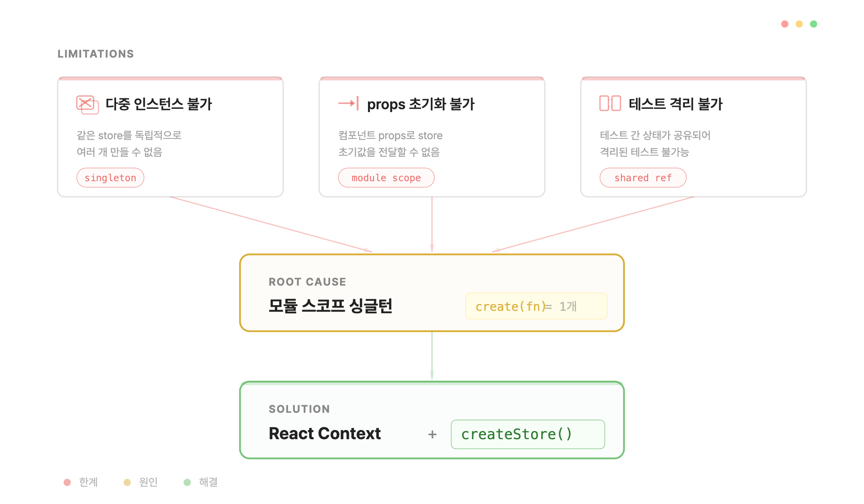
Task: Click the createStore() code chip
Action: click(528, 434)
